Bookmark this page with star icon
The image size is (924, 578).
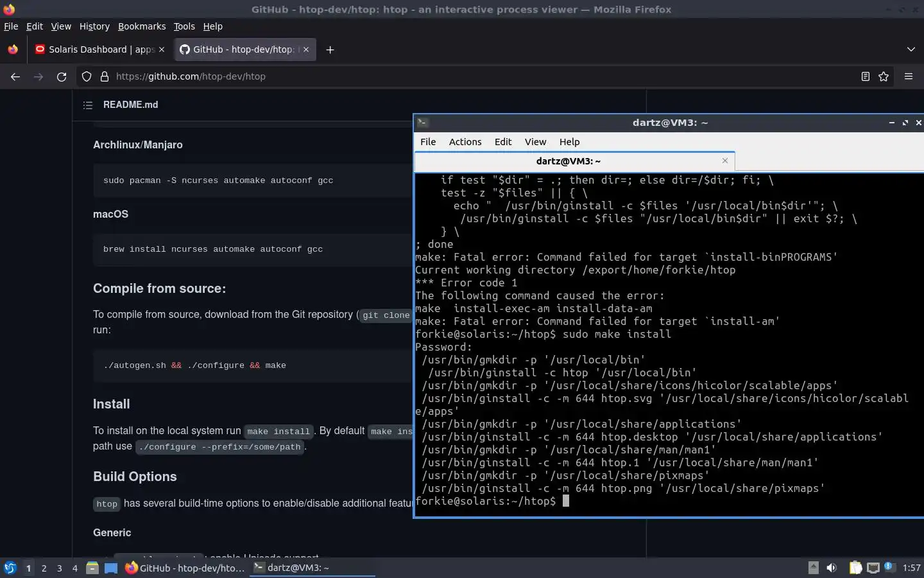click(884, 76)
